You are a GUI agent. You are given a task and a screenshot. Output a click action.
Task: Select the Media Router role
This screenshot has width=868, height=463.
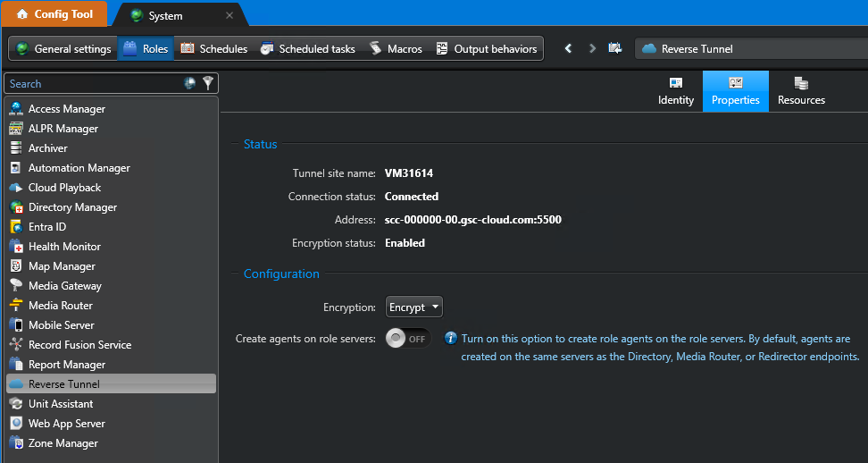pyautogui.click(x=60, y=306)
